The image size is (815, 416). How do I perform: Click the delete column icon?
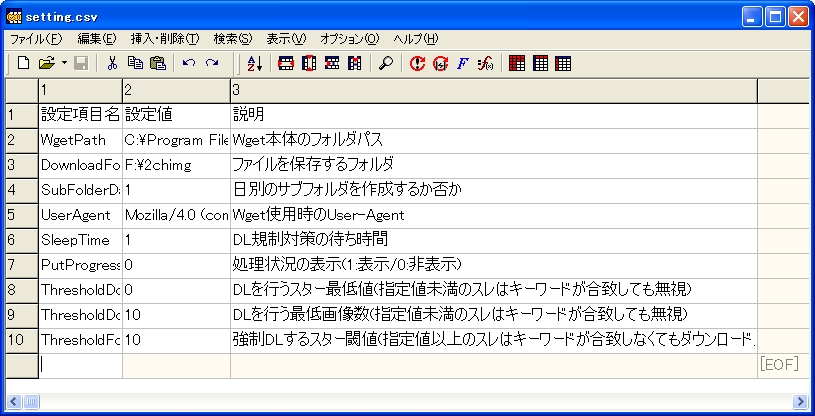tap(355, 63)
